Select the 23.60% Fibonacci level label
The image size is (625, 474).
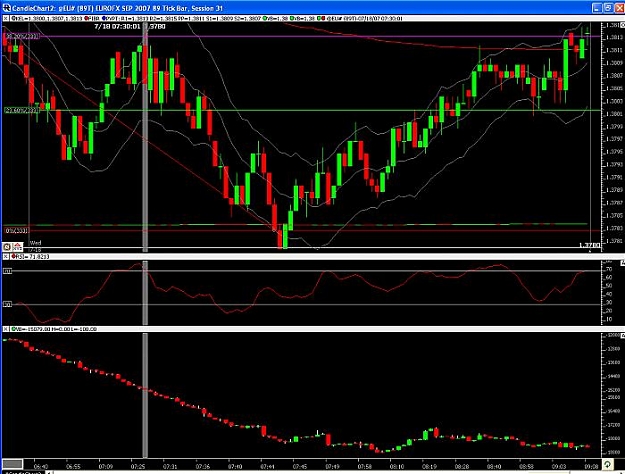[x=22, y=110]
